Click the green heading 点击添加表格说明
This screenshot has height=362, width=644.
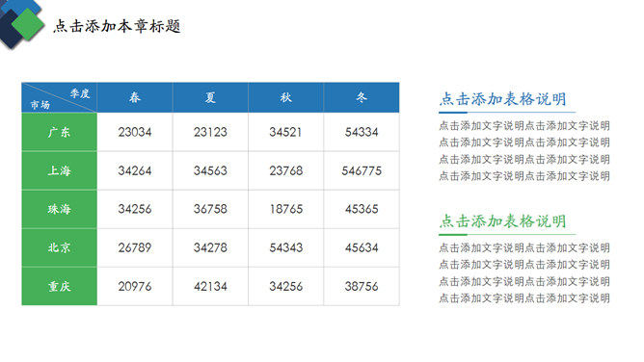(x=502, y=221)
